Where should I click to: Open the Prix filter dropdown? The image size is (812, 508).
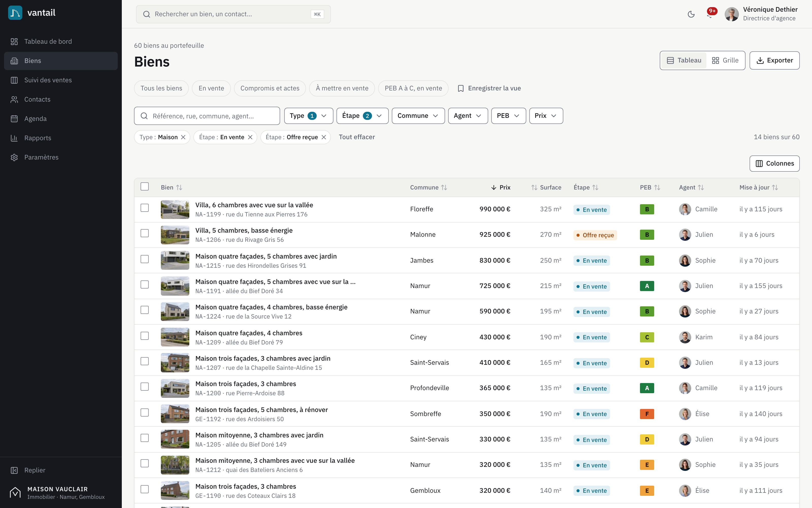click(x=546, y=116)
